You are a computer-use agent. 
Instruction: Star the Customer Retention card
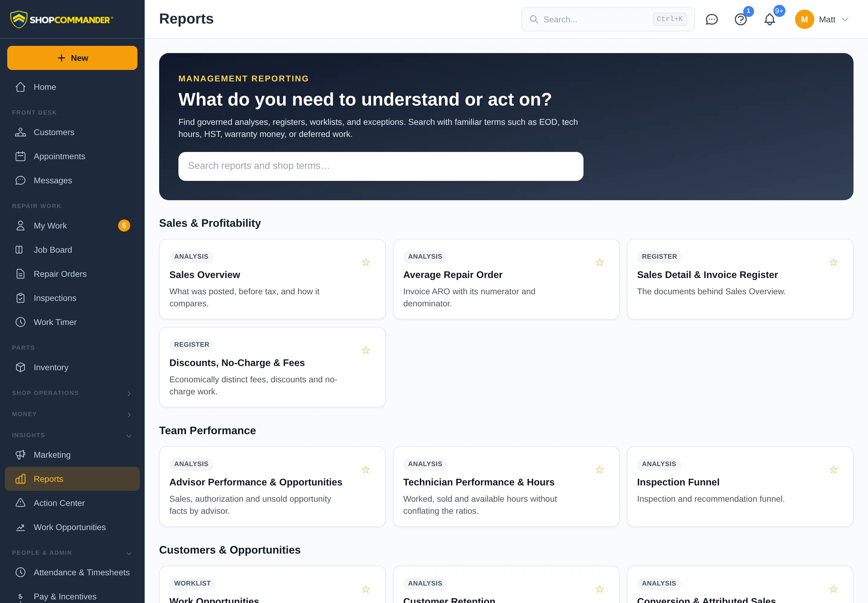[599, 589]
